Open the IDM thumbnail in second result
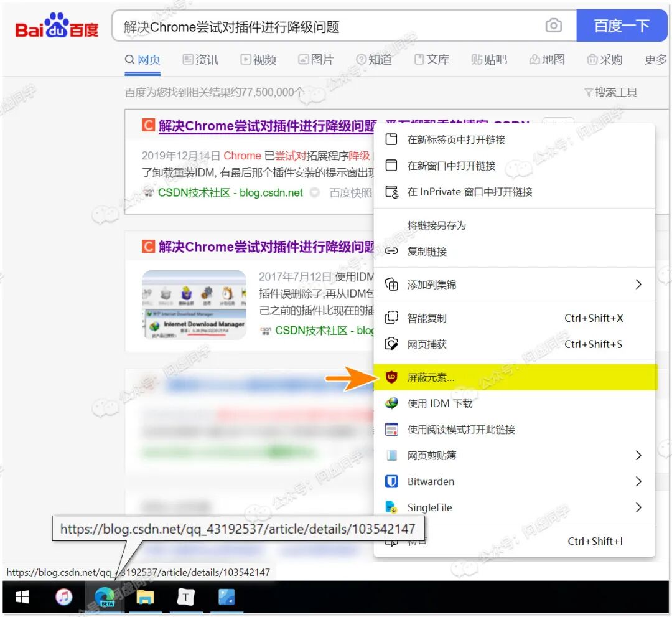 click(x=194, y=305)
